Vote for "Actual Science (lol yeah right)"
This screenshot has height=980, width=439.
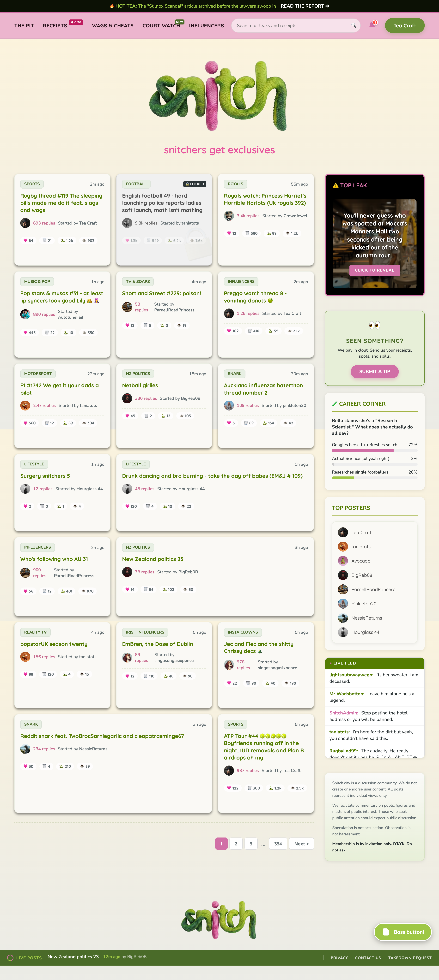(x=375, y=461)
